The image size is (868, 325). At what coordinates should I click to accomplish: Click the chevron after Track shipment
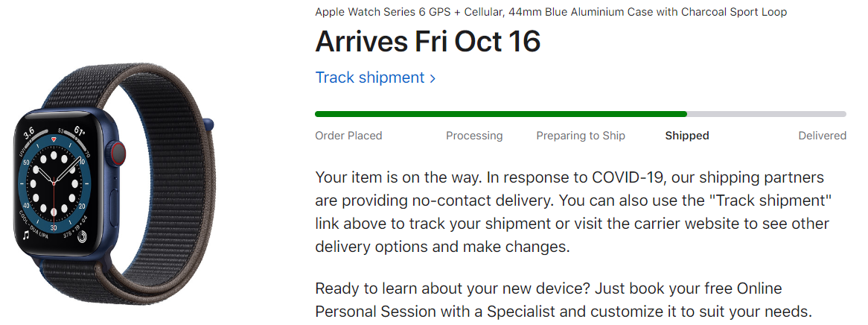433,78
